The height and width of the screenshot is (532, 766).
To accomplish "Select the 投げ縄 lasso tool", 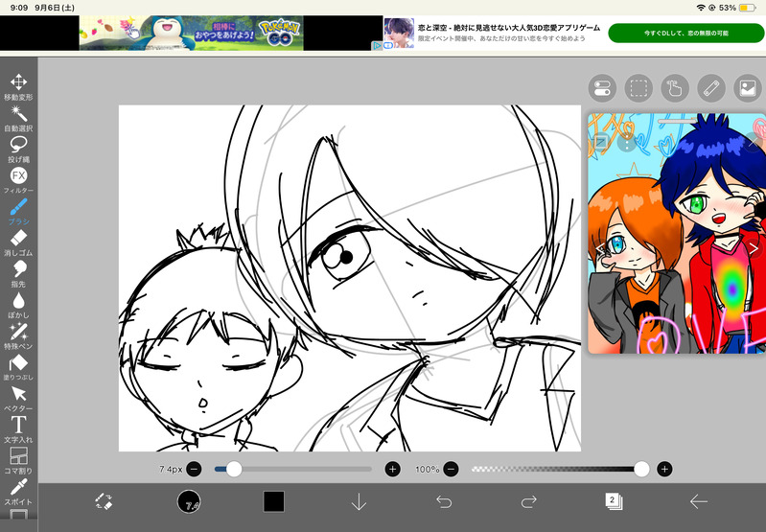I will click(x=18, y=150).
